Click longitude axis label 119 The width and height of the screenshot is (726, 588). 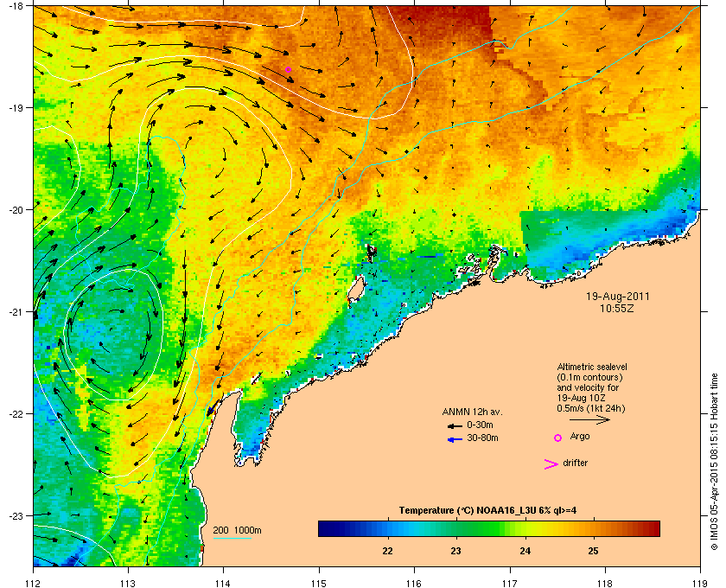pyautogui.click(x=700, y=584)
